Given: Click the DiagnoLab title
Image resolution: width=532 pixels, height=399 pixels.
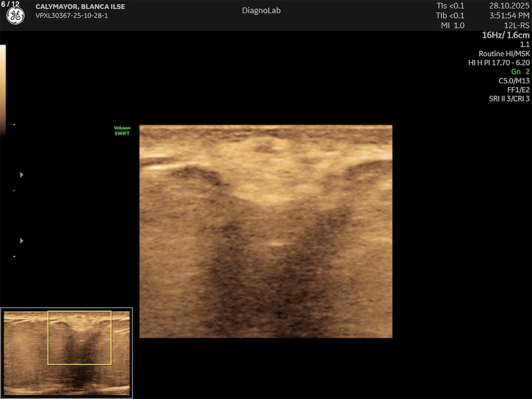Looking at the screenshot, I should [x=261, y=10].
